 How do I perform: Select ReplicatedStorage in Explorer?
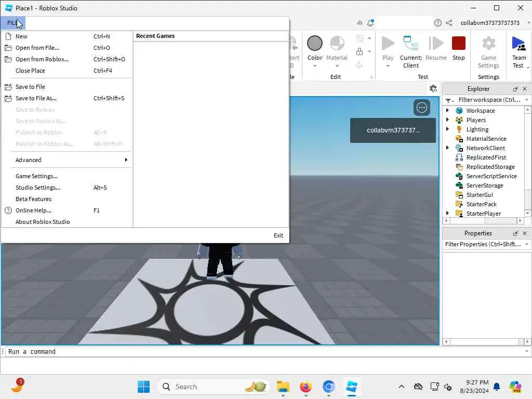coord(490,167)
